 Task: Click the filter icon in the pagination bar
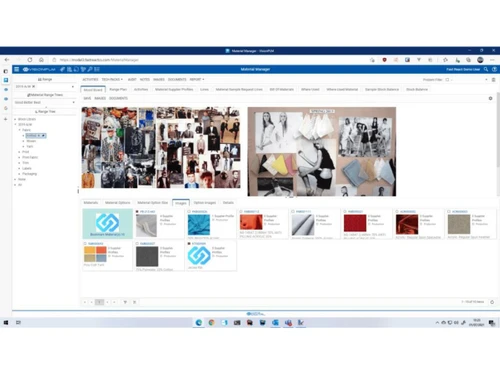point(125,302)
